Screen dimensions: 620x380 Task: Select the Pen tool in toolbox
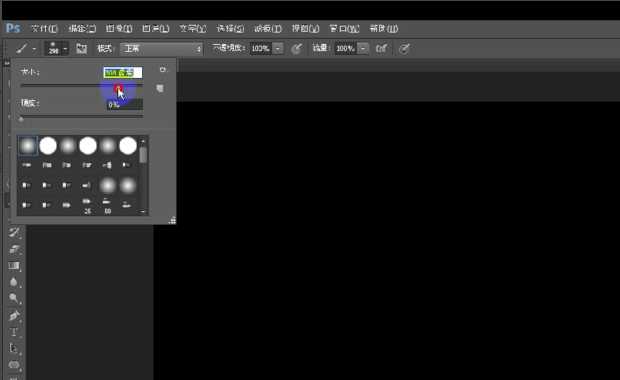(14, 316)
